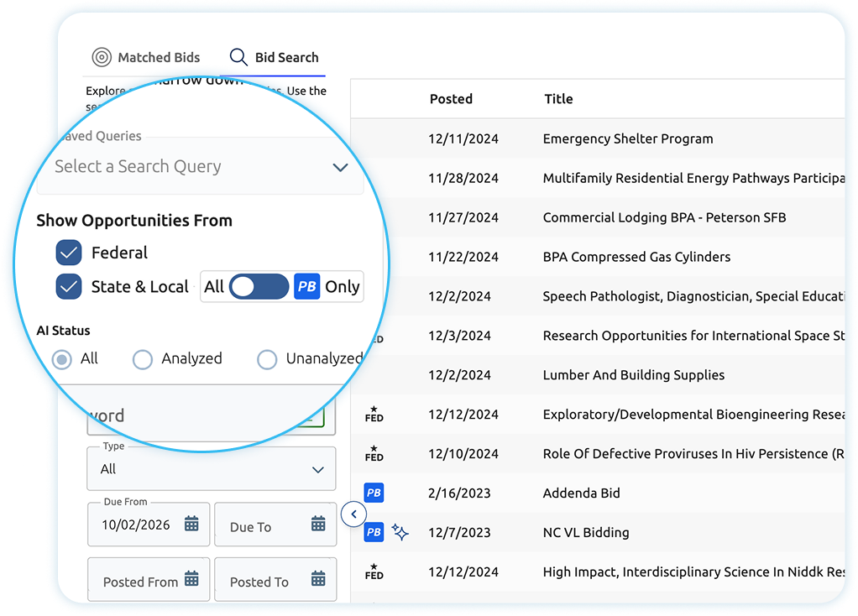Select the Analyzed radio button

142,359
